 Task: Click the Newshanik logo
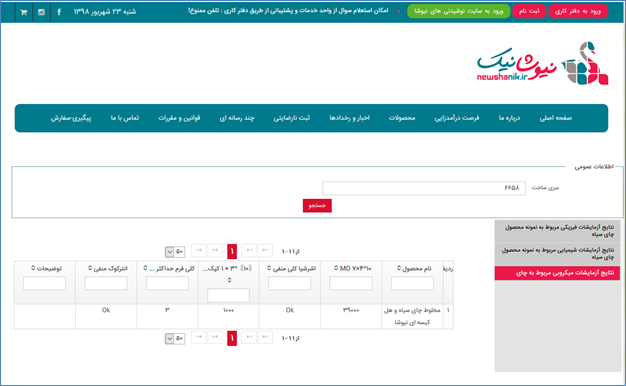[x=543, y=64]
